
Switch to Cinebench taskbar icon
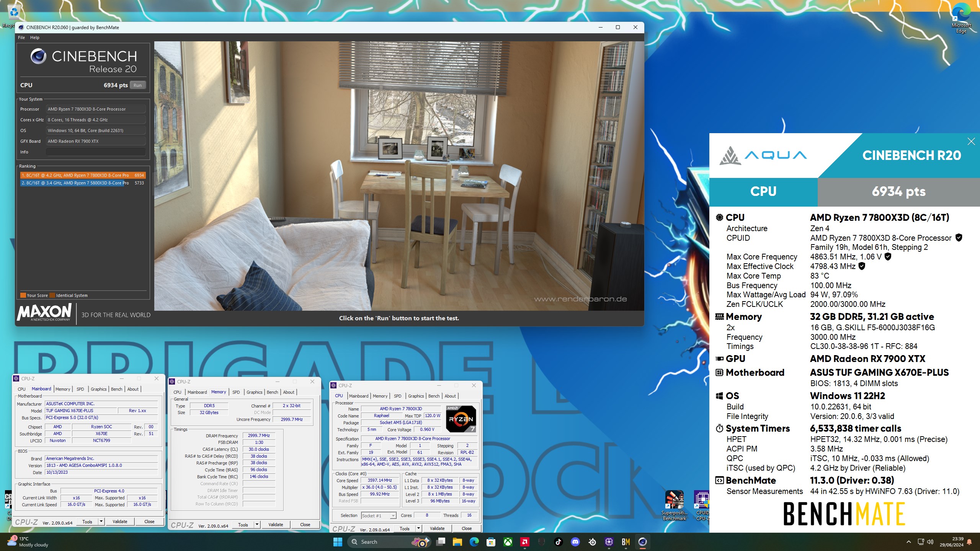point(643,542)
